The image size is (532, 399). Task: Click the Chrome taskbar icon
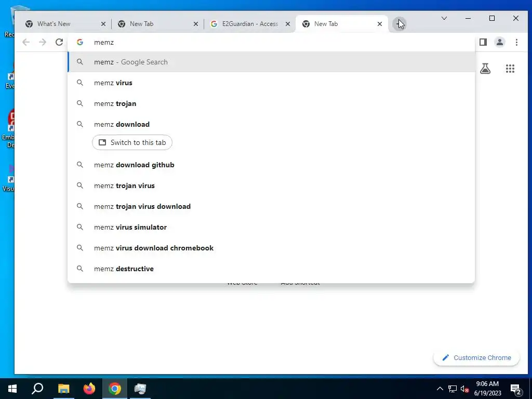tap(115, 389)
